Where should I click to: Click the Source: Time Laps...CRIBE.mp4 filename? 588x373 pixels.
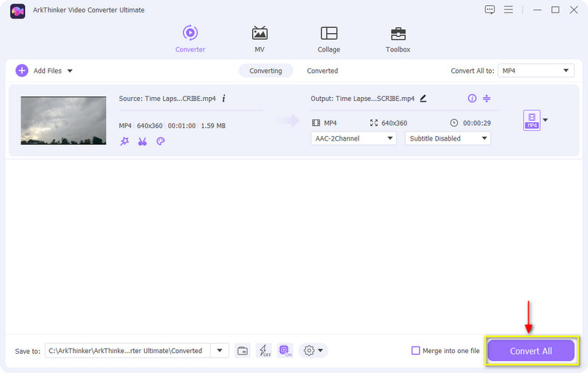(168, 99)
